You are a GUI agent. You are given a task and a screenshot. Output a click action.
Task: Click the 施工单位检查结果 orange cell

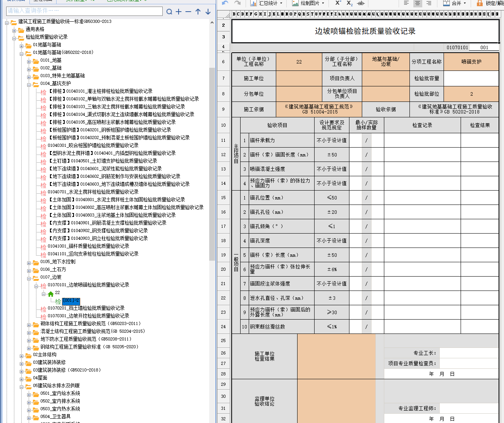(x=336, y=356)
